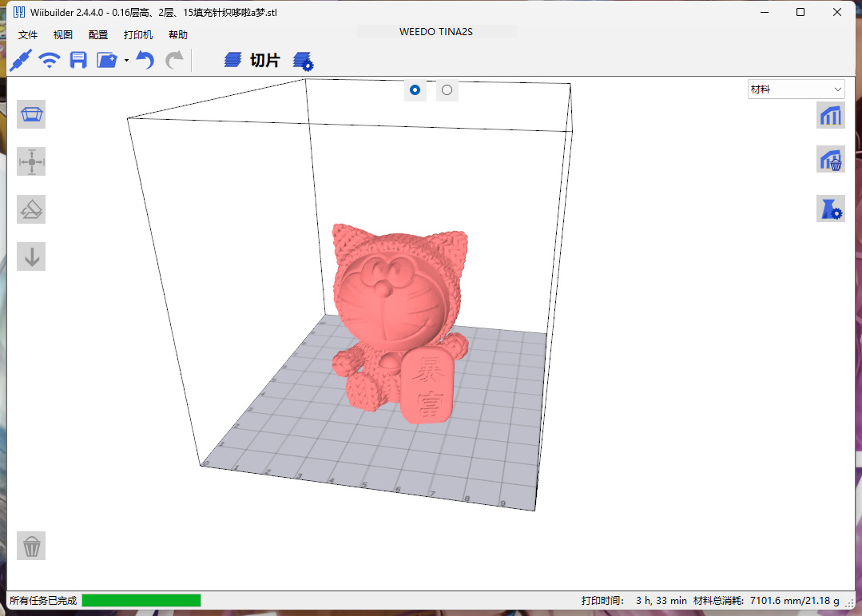Click the open model folder icon

[106, 60]
